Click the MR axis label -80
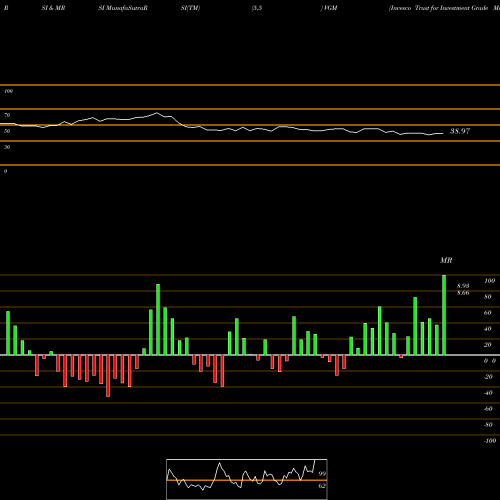 click(488, 425)
